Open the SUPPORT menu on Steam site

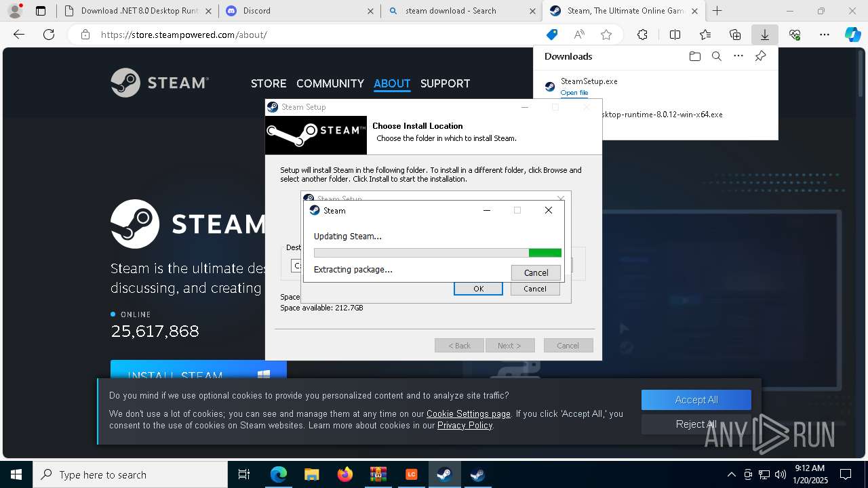(445, 83)
